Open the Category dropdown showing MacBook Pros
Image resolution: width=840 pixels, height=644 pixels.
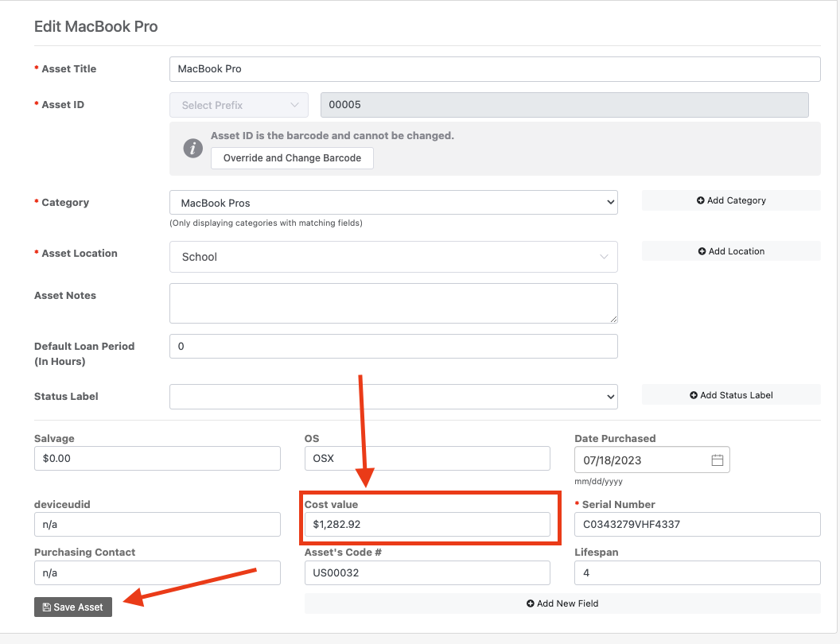pyautogui.click(x=393, y=203)
